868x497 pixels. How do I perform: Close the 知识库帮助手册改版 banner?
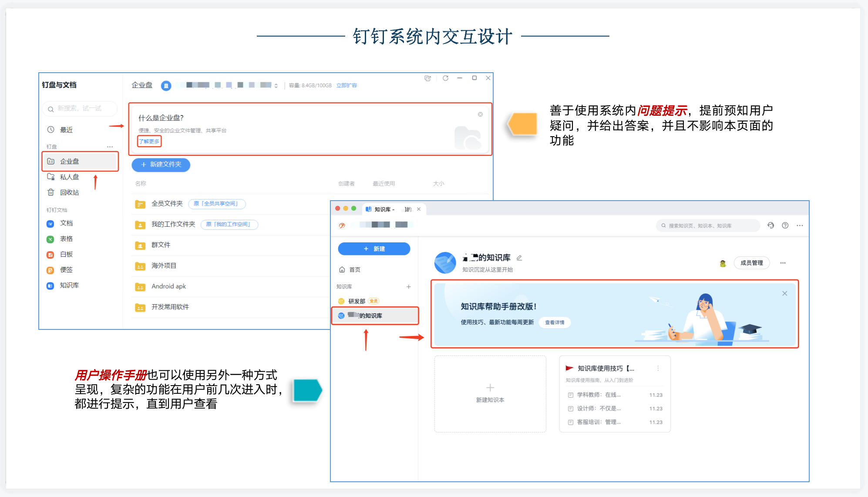point(785,293)
